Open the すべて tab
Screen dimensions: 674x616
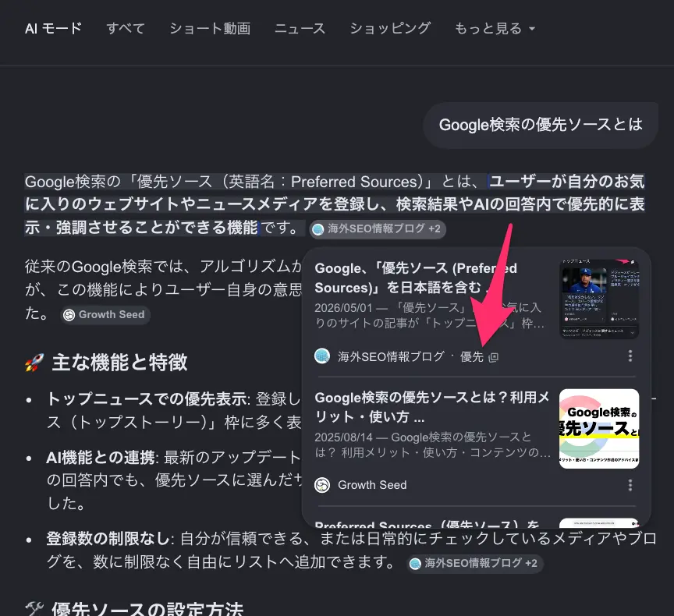click(x=126, y=28)
